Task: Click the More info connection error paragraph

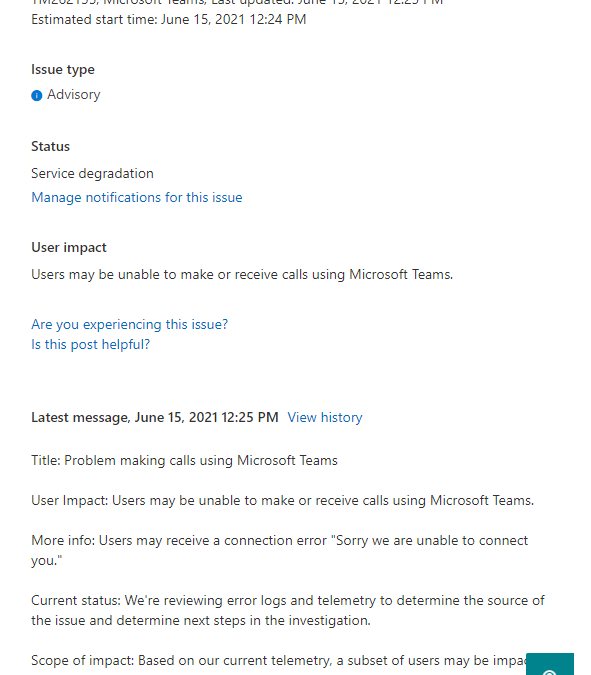Action: tap(279, 550)
